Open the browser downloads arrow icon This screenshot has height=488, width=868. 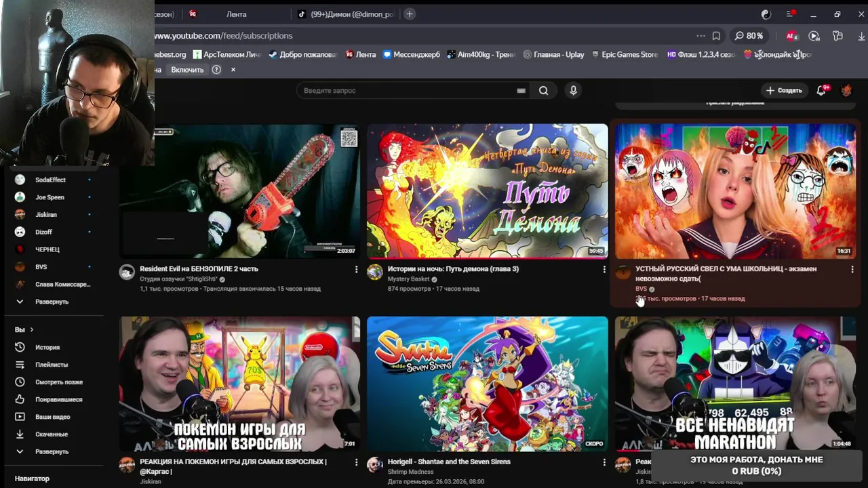(861, 36)
